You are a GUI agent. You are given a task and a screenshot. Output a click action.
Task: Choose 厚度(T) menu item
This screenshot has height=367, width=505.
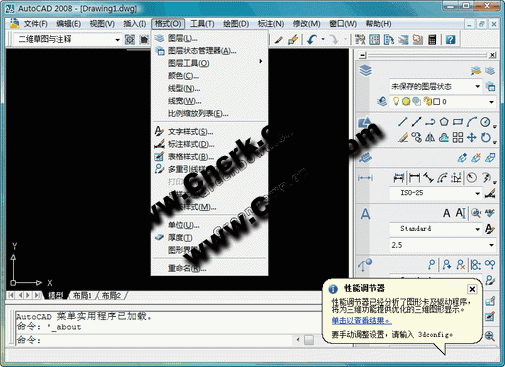(210, 237)
